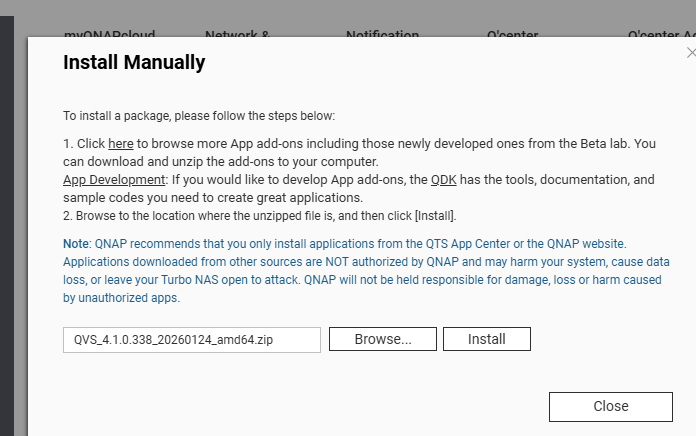Follow the App Development link
The image size is (696, 436).
click(113, 180)
